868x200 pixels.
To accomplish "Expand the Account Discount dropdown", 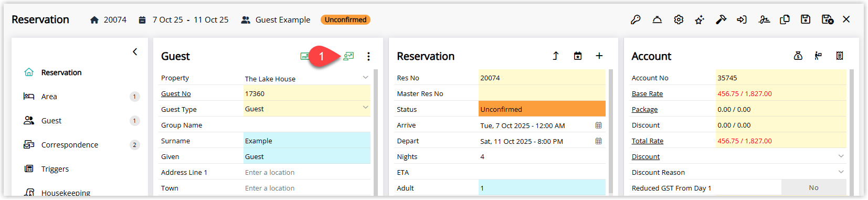I will point(841,156).
